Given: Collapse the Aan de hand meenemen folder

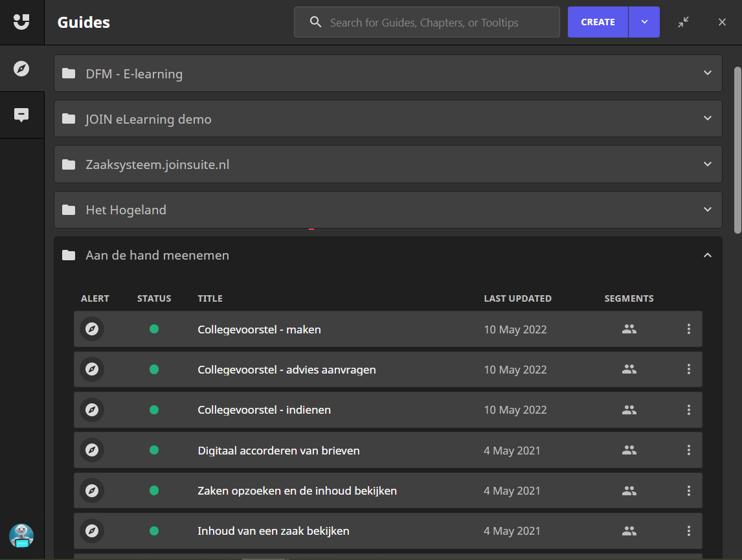Looking at the screenshot, I should tap(707, 255).
